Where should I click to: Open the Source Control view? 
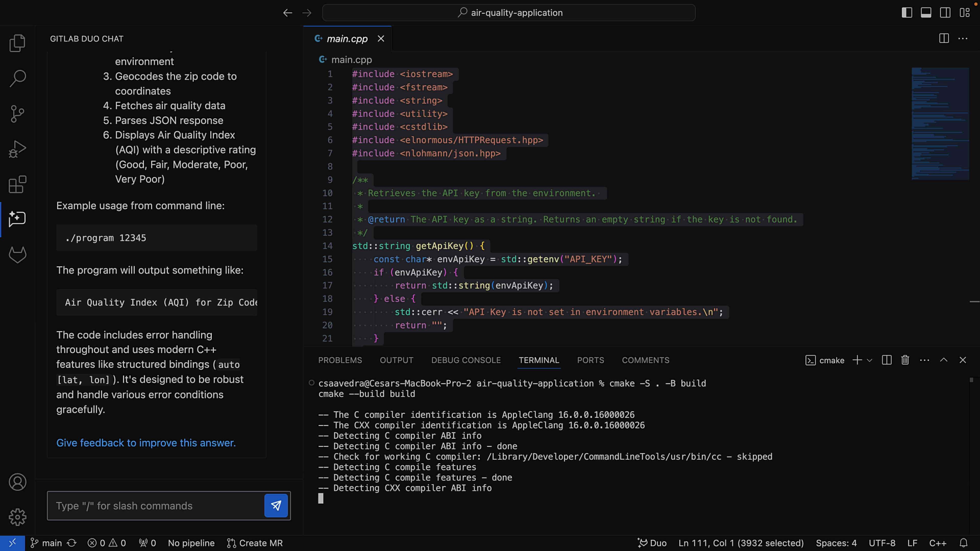[x=17, y=114]
